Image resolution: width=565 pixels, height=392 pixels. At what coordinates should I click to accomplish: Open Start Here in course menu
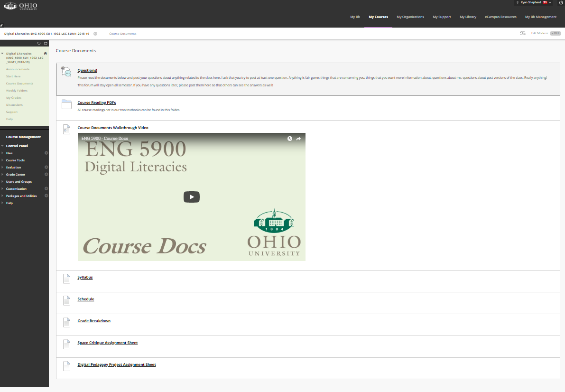click(13, 76)
